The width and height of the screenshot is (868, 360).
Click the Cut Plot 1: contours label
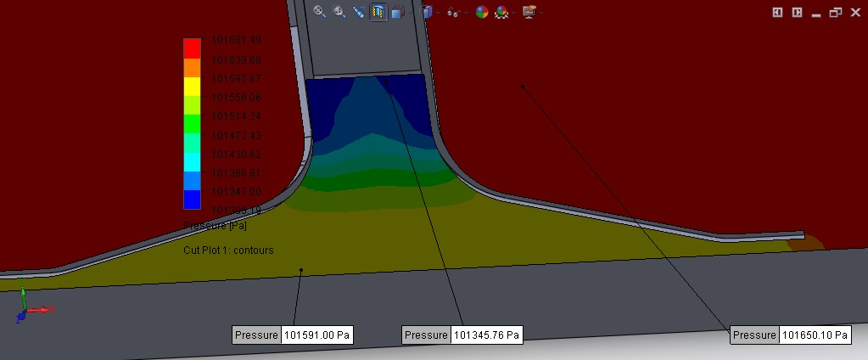[x=228, y=250]
